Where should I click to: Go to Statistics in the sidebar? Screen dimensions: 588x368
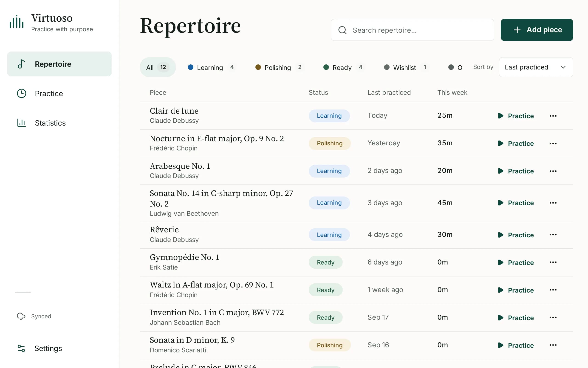pyautogui.click(x=59, y=123)
